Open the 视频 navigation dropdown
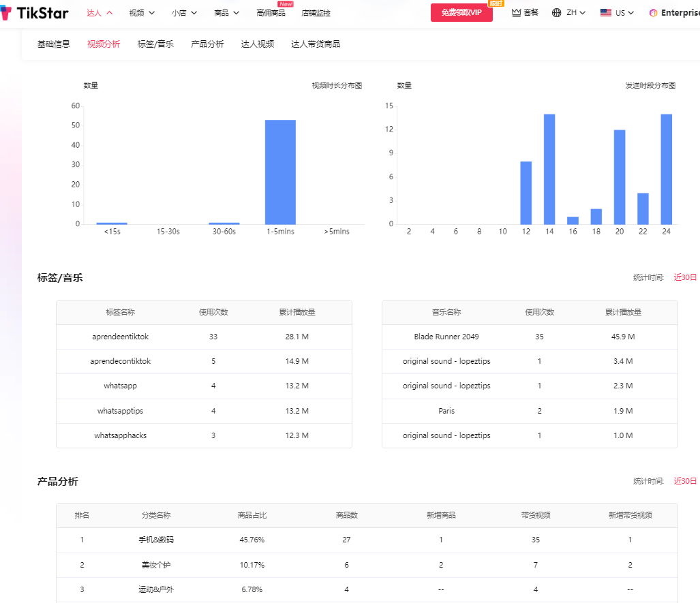The image size is (700, 603). [141, 12]
